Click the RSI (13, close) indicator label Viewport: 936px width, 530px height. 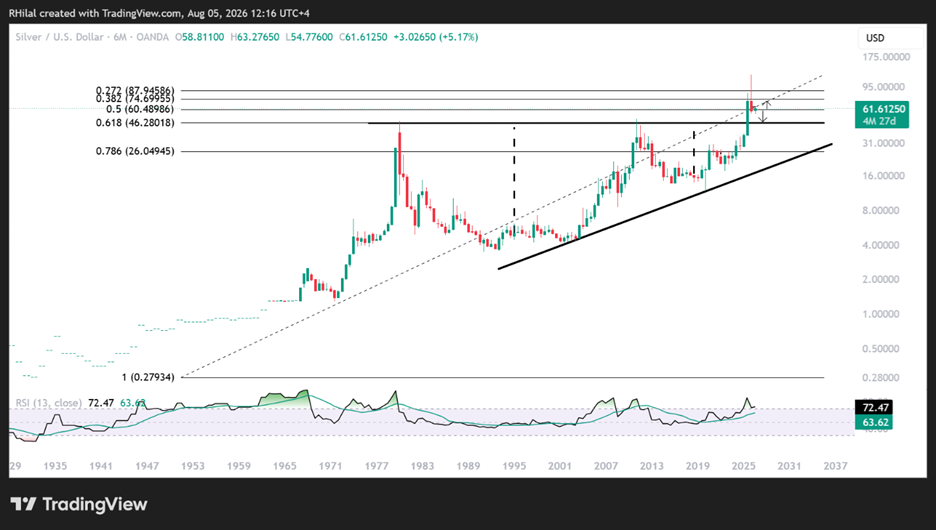point(48,403)
